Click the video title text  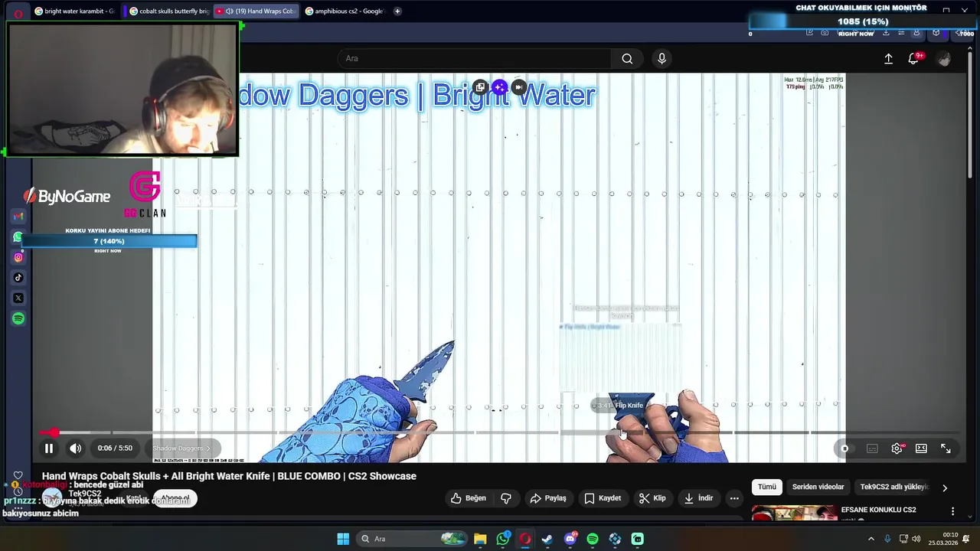[x=229, y=476]
